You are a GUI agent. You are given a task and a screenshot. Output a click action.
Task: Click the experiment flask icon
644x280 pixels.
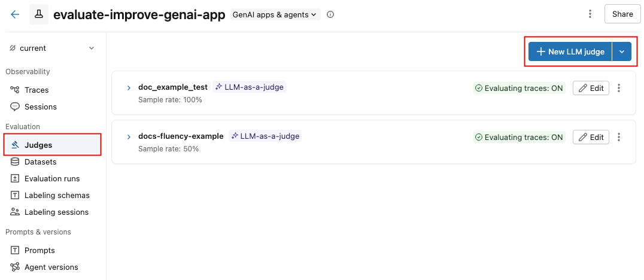(39, 14)
